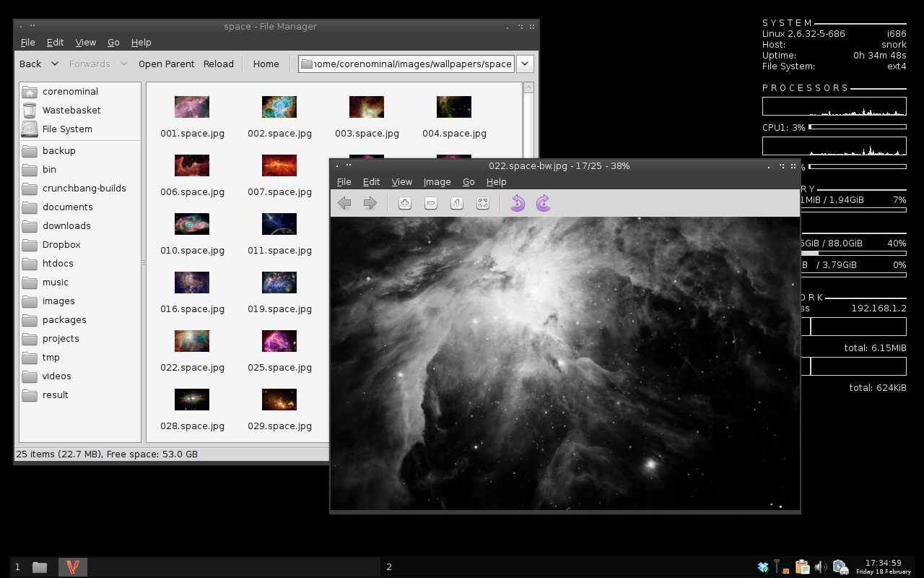This screenshot has width=924, height=578.
Task: Select the Dropbox folder in sidebar
Action: pos(61,245)
